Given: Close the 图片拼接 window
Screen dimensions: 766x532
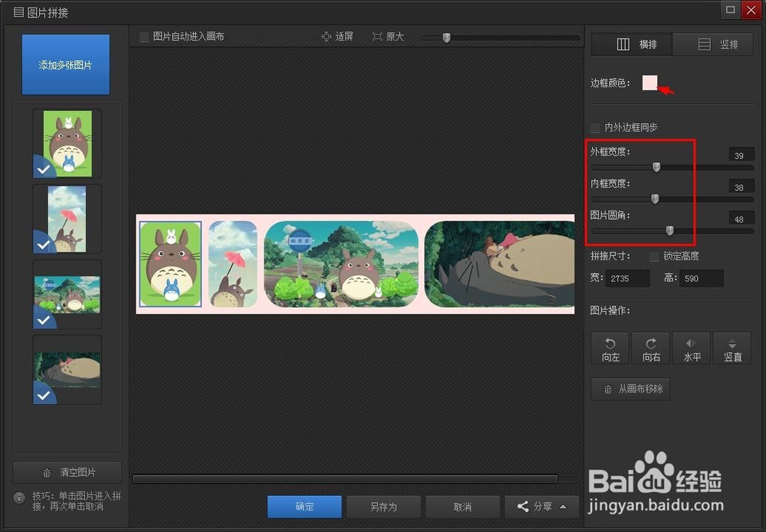Looking at the screenshot, I should click(751, 10).
